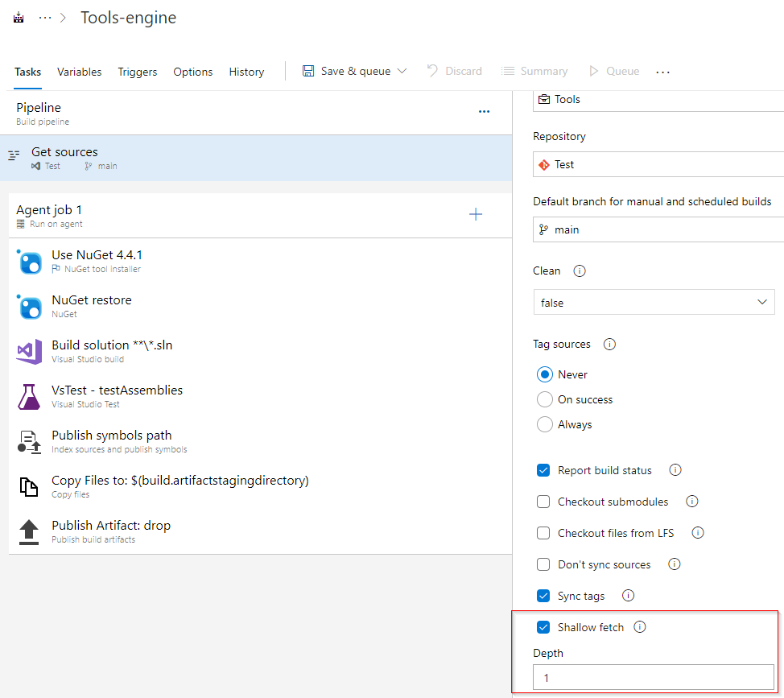The image size is (784, 698).
Task: Expand the Save & queue dropdown chevron
Action: tap(402, 71)
